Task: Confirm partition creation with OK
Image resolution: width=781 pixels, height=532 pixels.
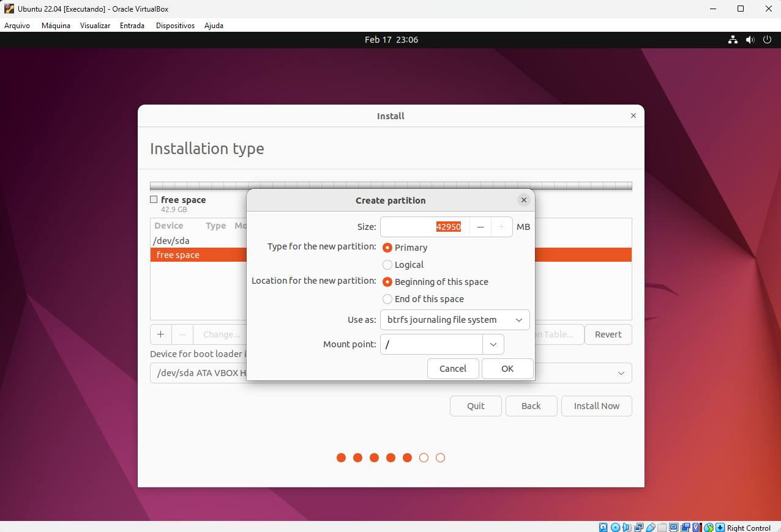Action: point(507,369)
